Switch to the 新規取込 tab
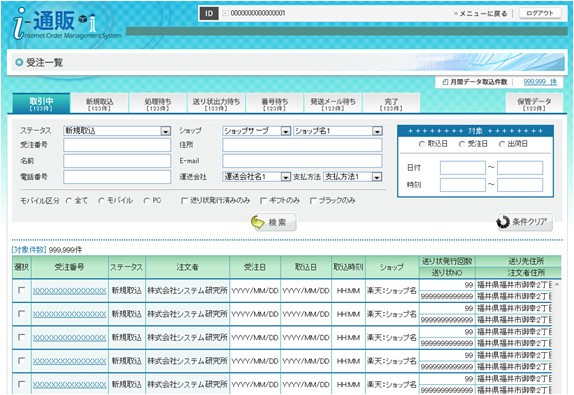 (100, 104)
